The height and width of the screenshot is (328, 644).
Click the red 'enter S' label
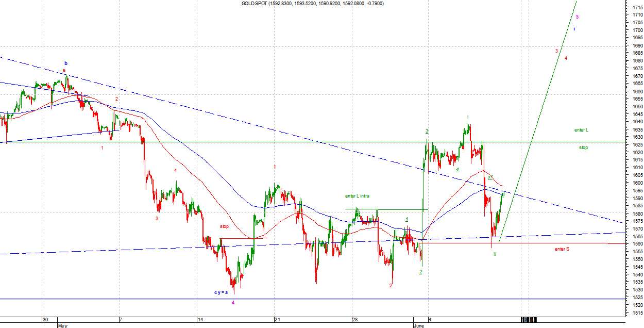(x=562, y=249)
